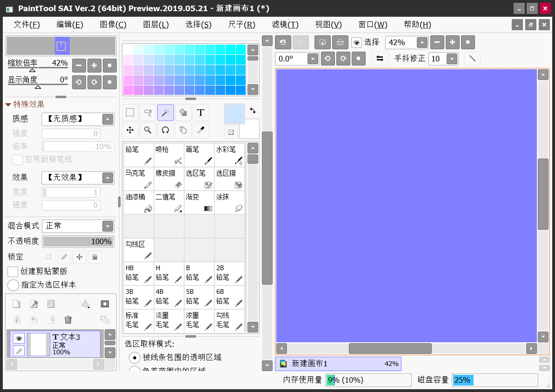Select the 喷枪 airbrush tool
This screenshot has width=555, height=392.
[x=169, y=155]
